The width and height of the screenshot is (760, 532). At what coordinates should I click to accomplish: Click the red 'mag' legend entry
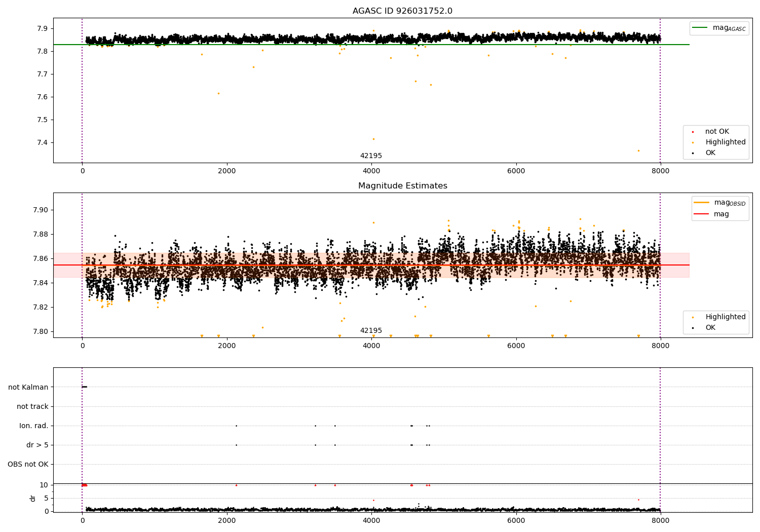pos(721,214)
